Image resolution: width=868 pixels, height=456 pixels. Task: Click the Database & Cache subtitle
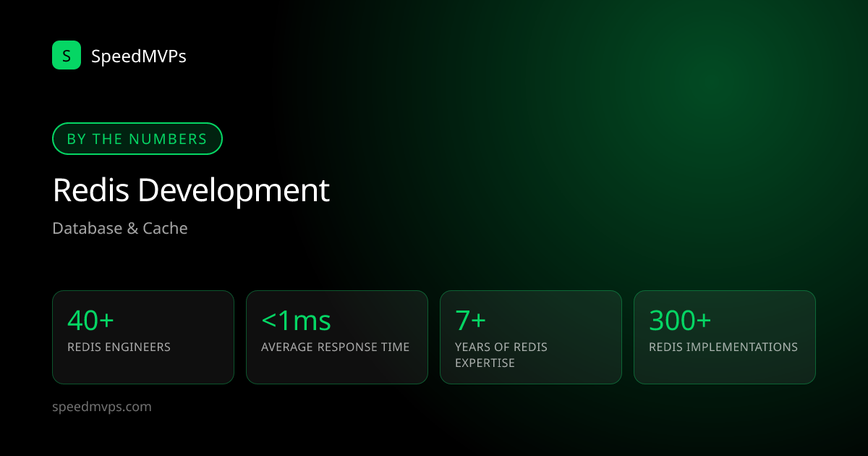point(120,229)
